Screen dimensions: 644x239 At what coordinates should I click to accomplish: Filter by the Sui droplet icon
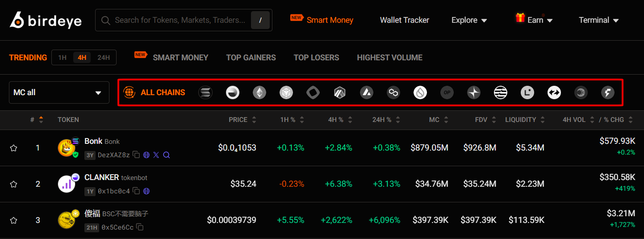click(x=420, y=92)
